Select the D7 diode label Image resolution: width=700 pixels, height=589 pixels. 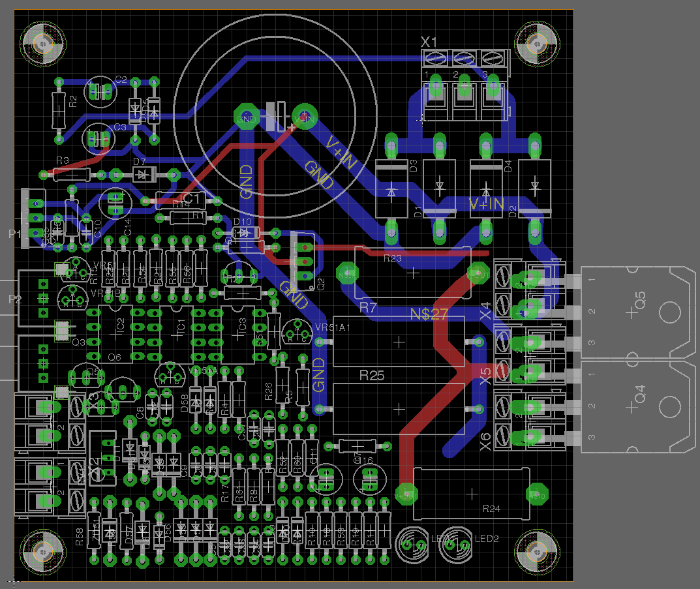point(140,162)
